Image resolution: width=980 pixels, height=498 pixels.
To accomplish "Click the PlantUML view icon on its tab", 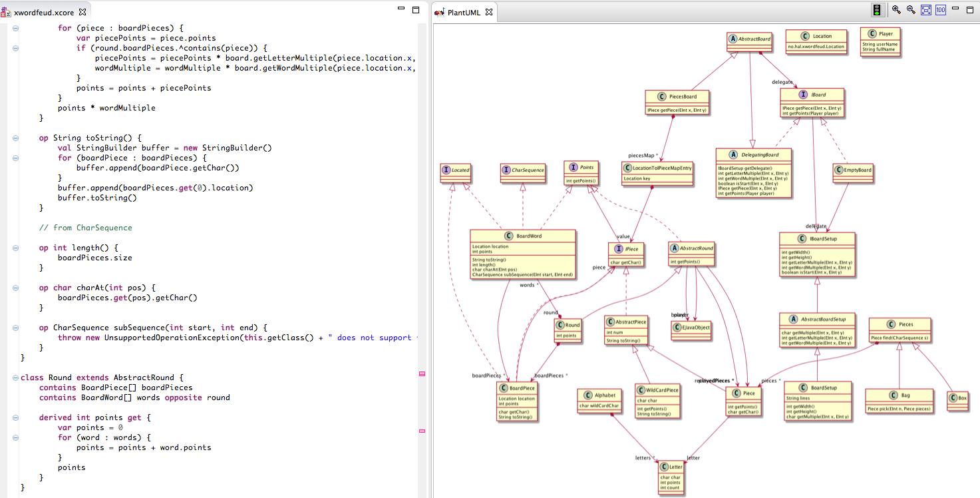I will click(438, 11).
